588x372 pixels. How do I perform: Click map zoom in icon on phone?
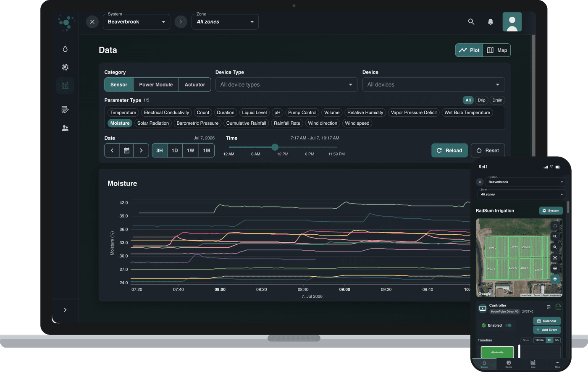[x=555, y=237]
